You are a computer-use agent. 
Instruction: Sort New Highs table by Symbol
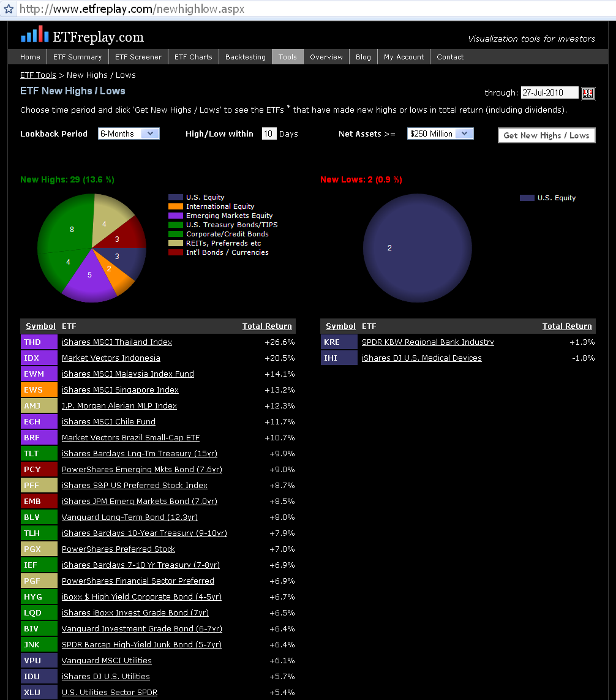(40, 326)
